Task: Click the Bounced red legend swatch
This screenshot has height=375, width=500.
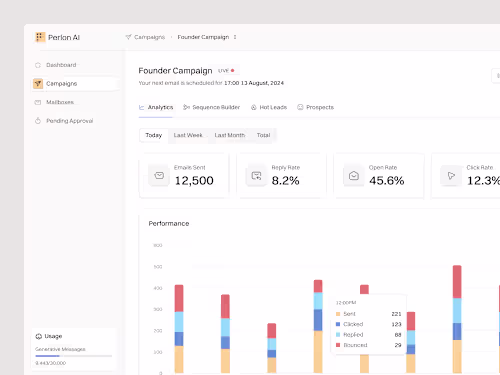Action: tap(338, 345)
